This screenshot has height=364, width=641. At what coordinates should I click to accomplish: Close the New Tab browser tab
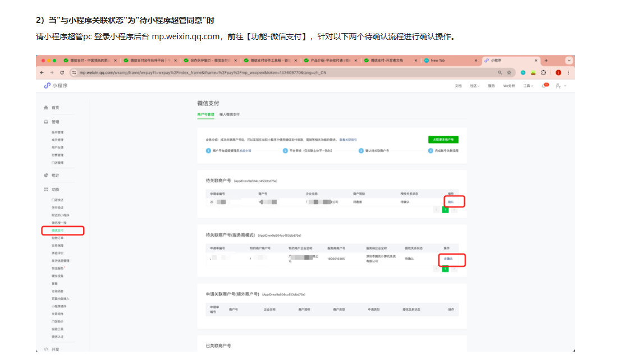[476, 61]
